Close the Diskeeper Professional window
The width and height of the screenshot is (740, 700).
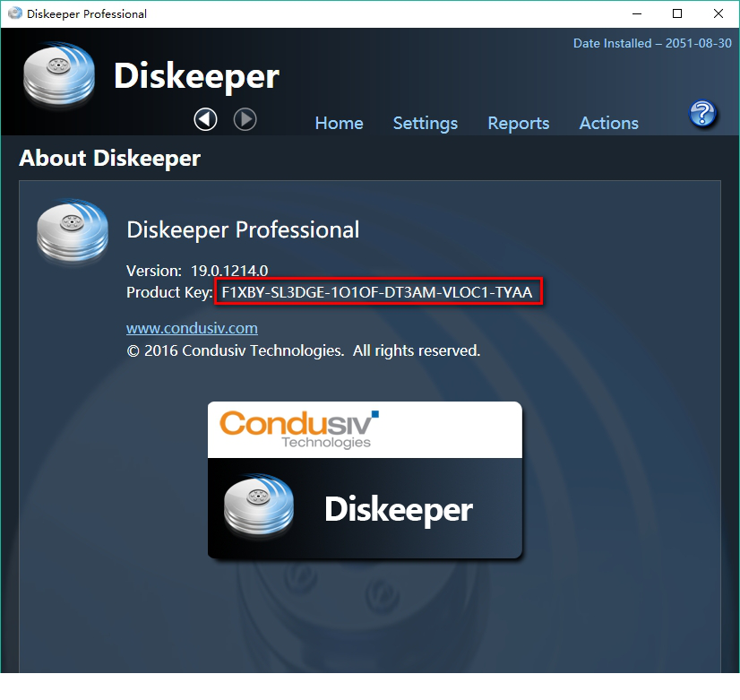[x=718, y=13]
